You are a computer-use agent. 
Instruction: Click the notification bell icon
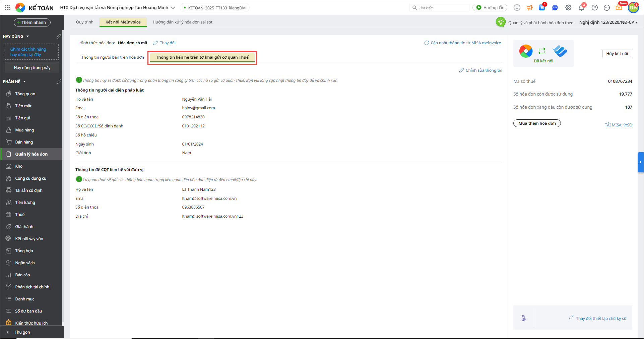click(x=581, y=8)
